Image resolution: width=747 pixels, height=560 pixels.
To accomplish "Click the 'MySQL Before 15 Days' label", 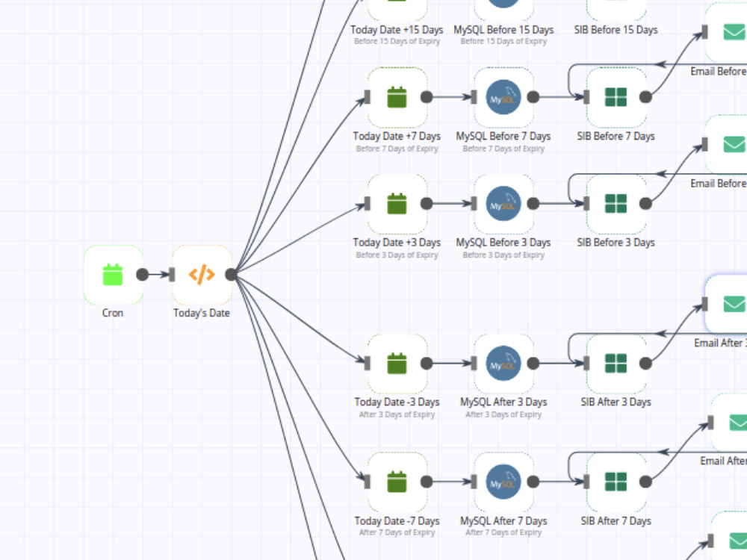I will click(x=503, y=30).
